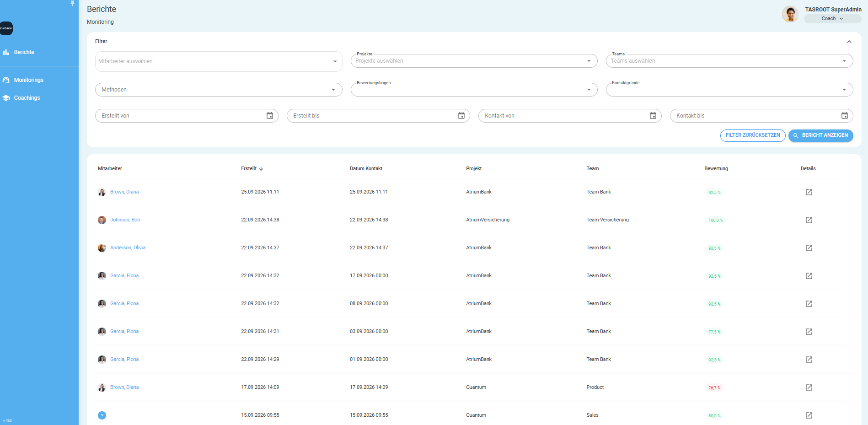Click the AtriumVersicherung project cell
The height and width of the screenshot is (425, 868).
[488, 220]
